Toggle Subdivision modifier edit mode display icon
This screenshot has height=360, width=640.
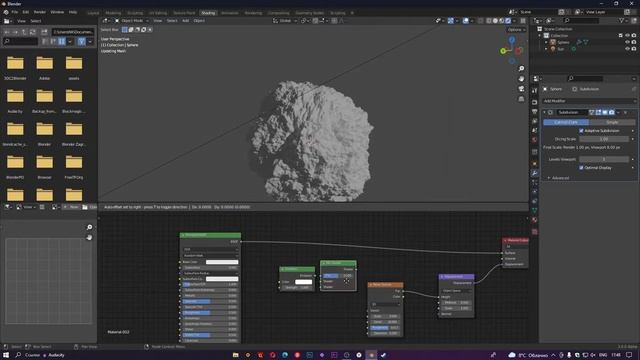[x=598, y=112]
